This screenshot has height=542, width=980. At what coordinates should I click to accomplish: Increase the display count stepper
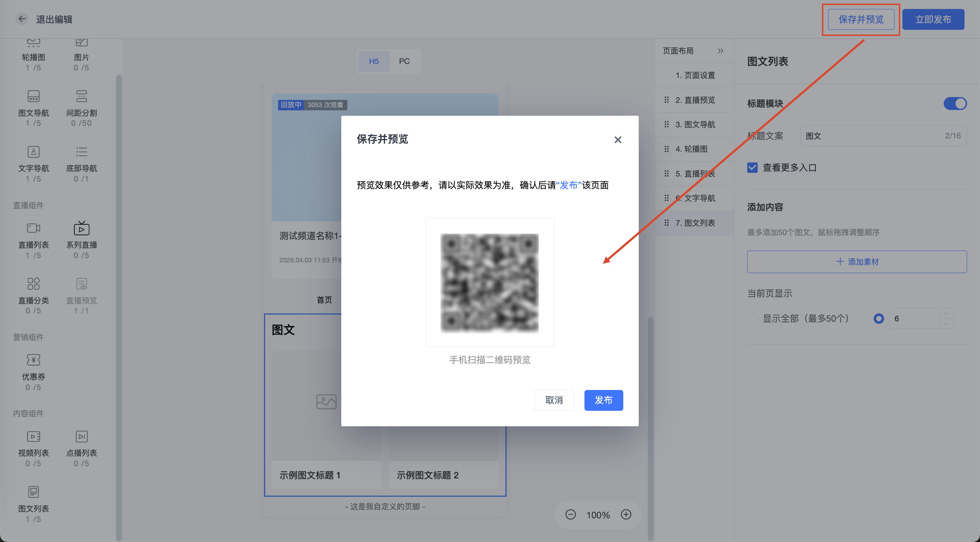(x=946, y=313)
